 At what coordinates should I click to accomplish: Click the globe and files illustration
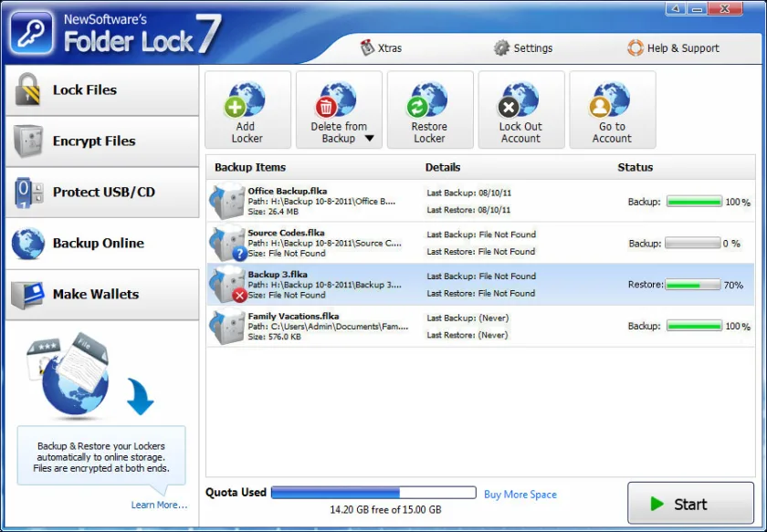pyautogui.click(x=68, y=376)
